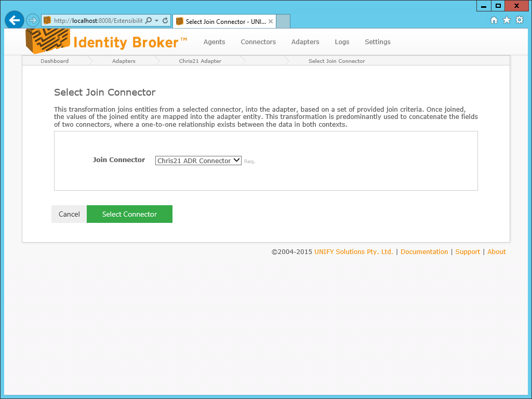This screenshot has height=399, width=532.
Task: Click the Cancel button
Action: click(69, 214)
